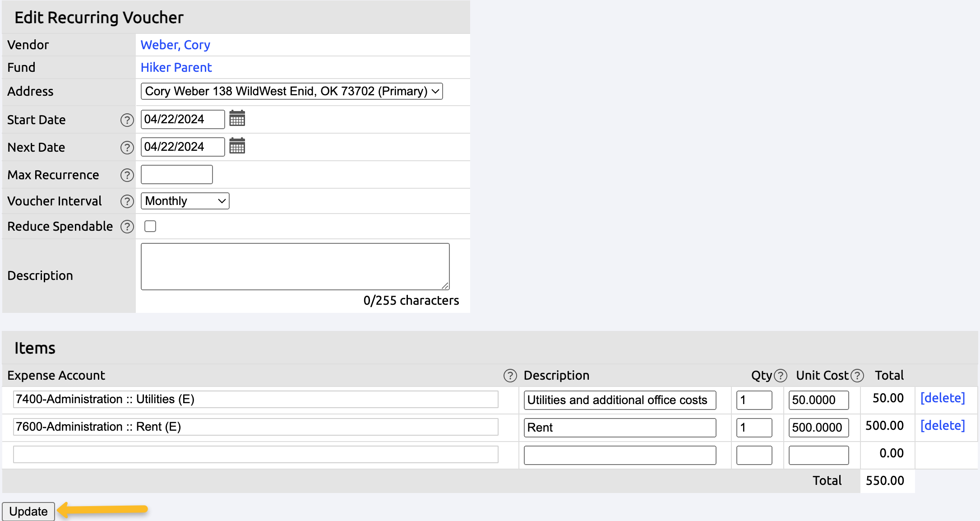Show help for Voucher Interval
The width and height of the screenshot is (980, 521).
click(x=127, y=201)
